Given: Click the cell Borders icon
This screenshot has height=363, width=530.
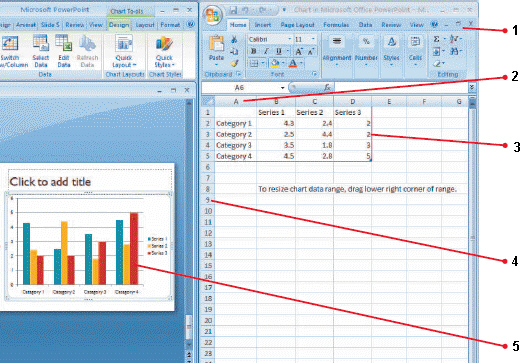Looking at the screenshot, I should click(254, 63).
